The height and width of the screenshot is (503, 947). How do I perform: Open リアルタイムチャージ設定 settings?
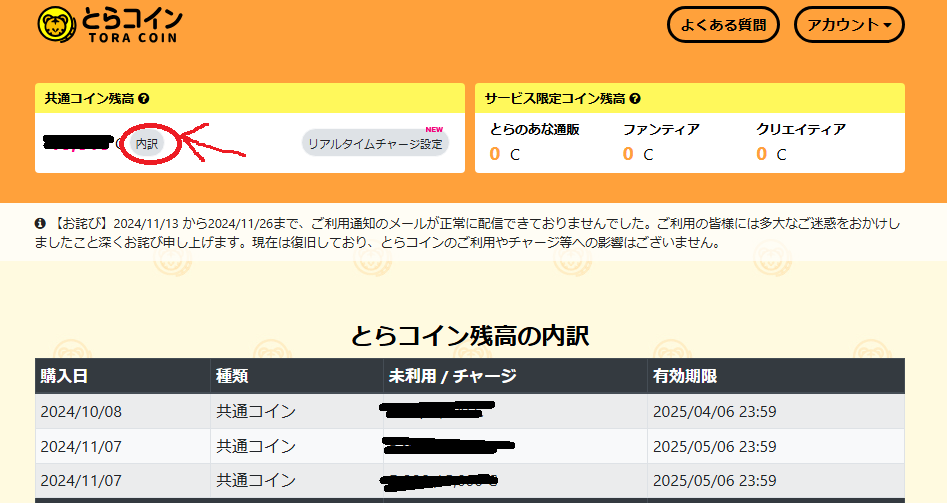pyautogui.click(x=375, y=144)
